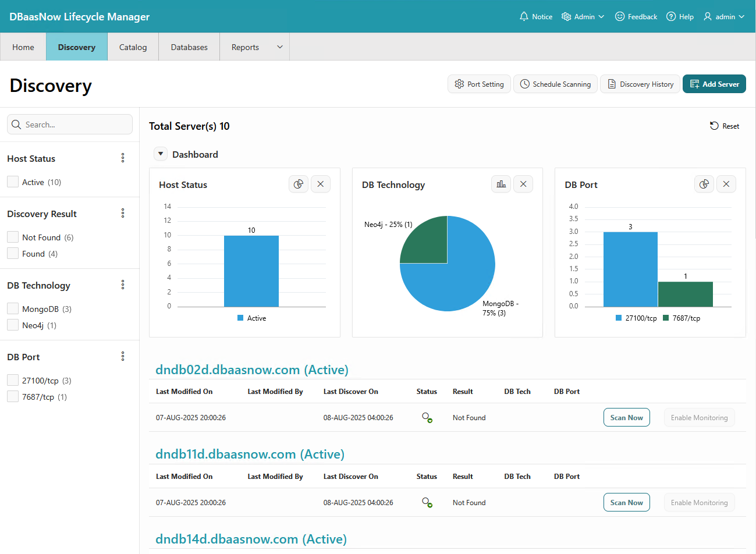This screenshot has width=756, height=554.
Task: Tick the MongoDB technology checkbox
Action: (x=13, y=309)
